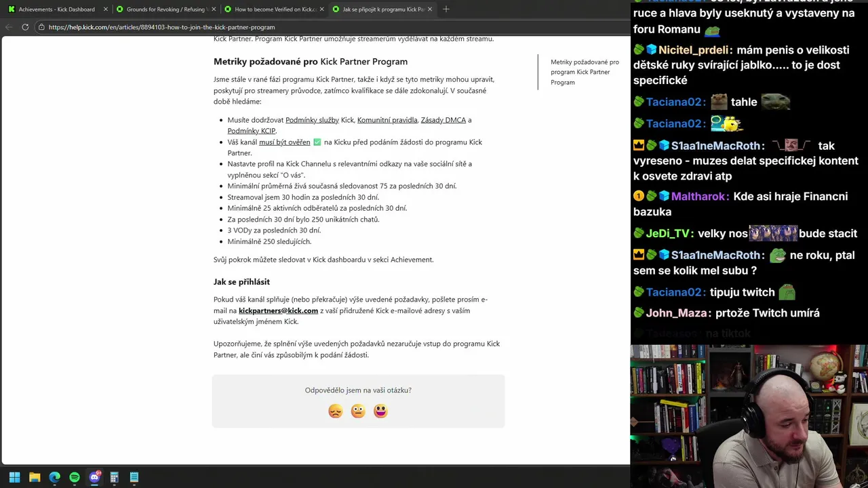Open a new browser tab

click(446, 9)
